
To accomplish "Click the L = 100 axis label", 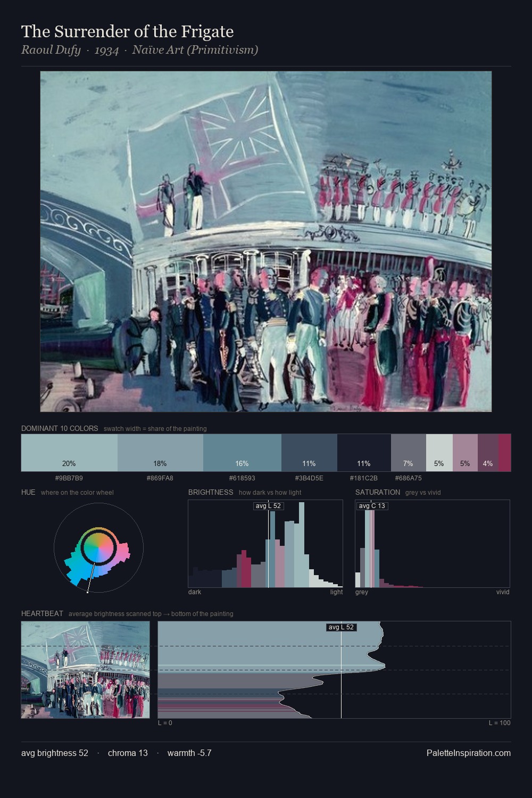I will (x=500, y=723).
